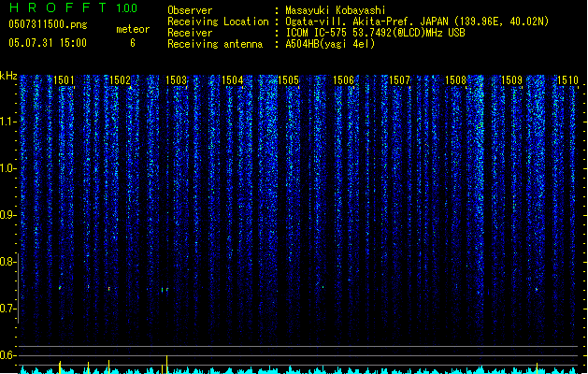588x374 pixels.
Task: Click the 1501 time marker
Action: pyautogui.click(x=64, y=80)
